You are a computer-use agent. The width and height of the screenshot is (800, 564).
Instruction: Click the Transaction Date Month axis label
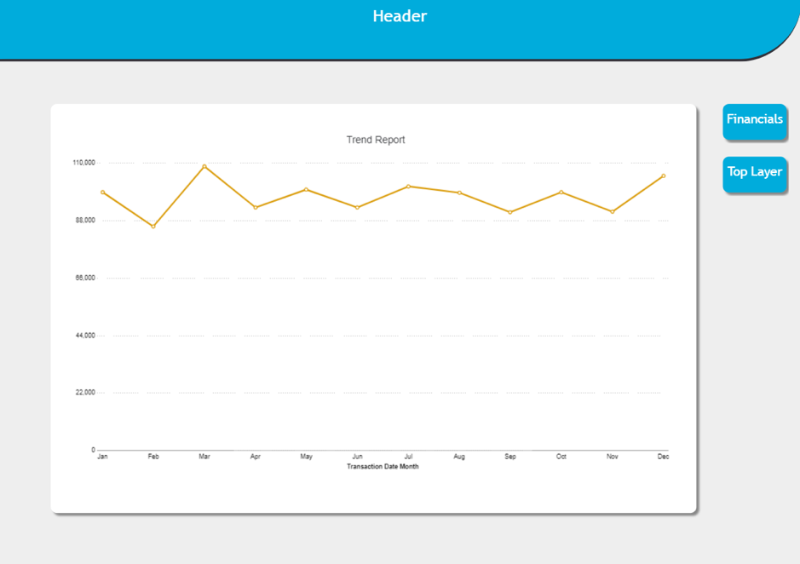click(383, 466)
